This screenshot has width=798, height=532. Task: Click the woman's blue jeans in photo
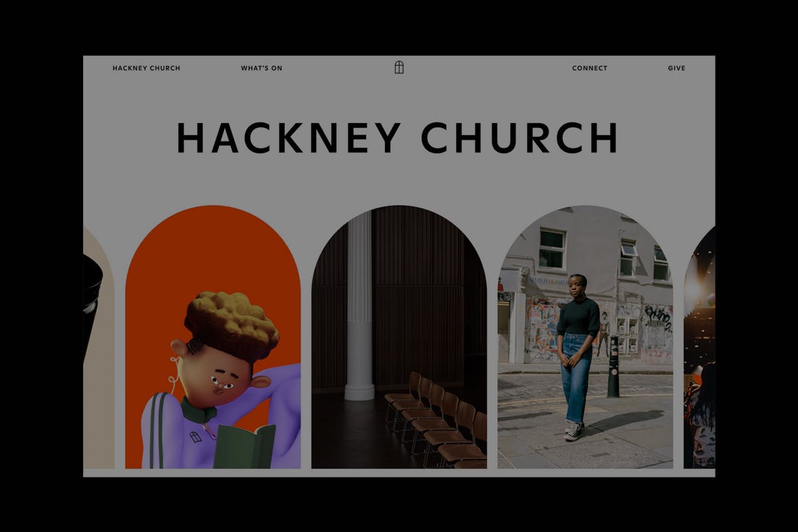pos(575,379)
